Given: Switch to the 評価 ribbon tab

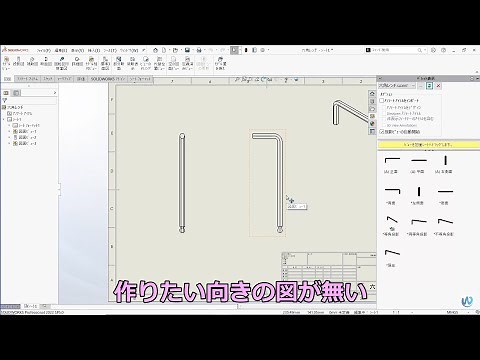Looking at the screenshot, I should (81, 79).
